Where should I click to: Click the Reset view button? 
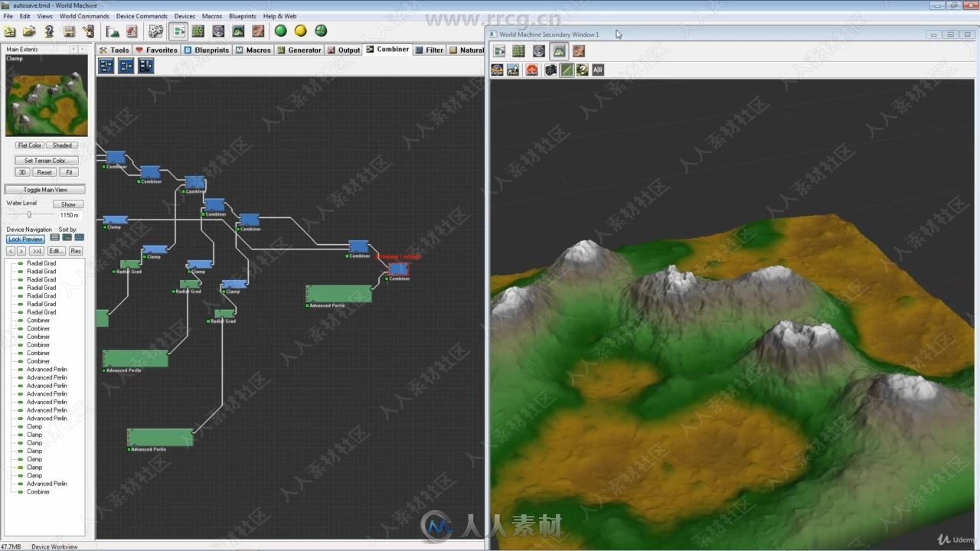tap(45, 172)
